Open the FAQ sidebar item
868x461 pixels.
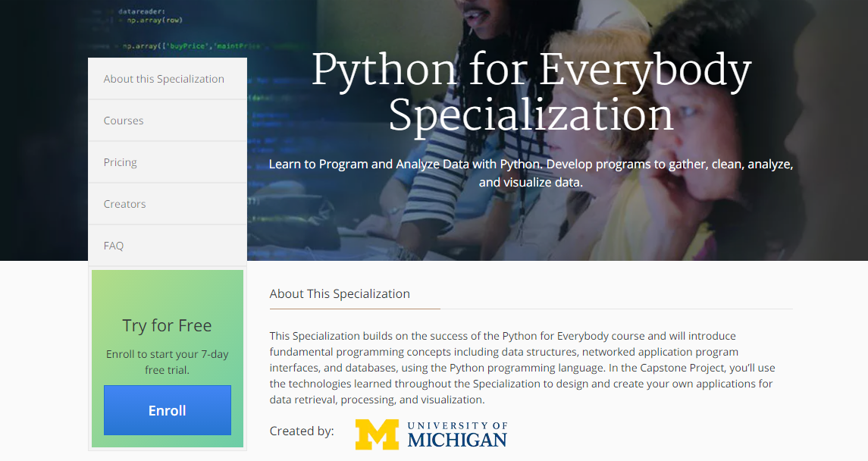[168, 245]
